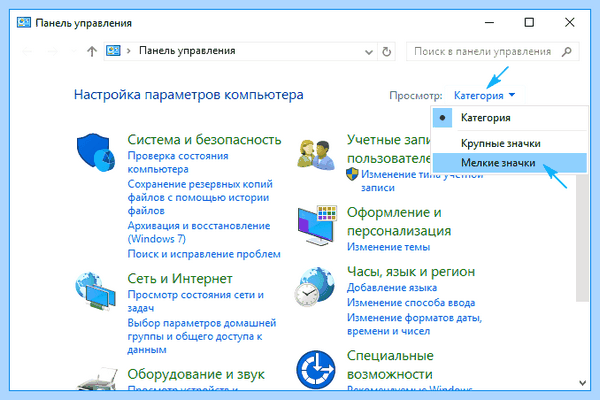
Task: Choose Мелкие значки from view menu
Action: (509, 163)
